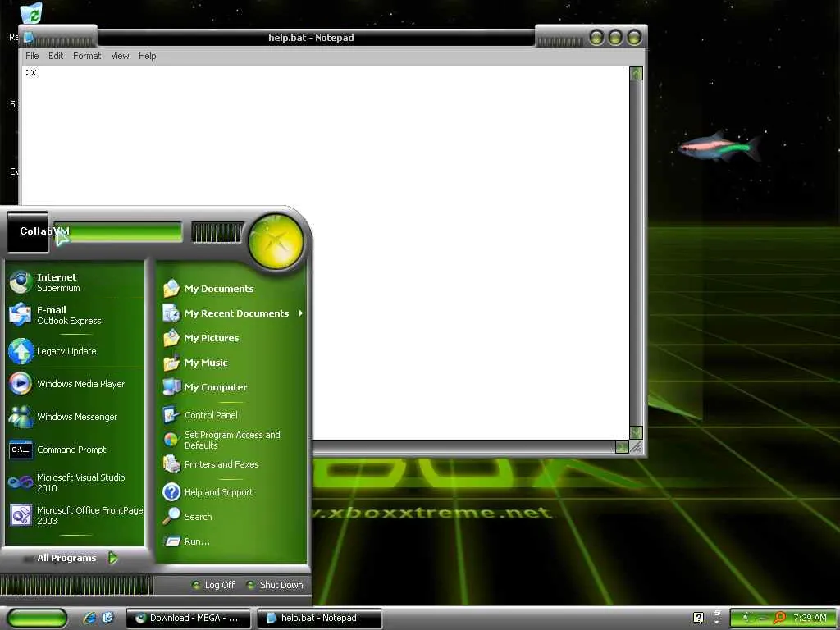Open Notepad View menu
The image size is (840, 630).
point(120,56)
